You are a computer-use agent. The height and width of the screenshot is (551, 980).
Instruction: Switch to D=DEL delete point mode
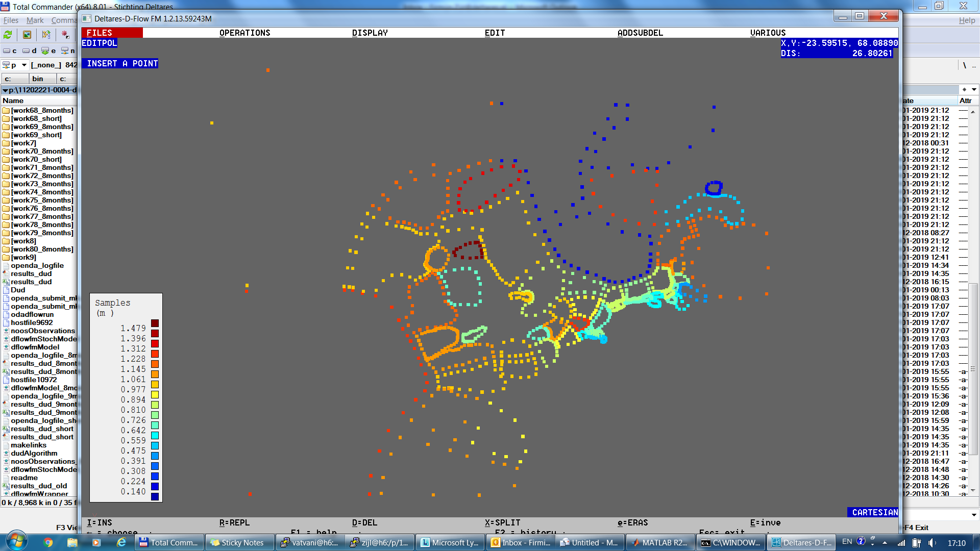365,522
